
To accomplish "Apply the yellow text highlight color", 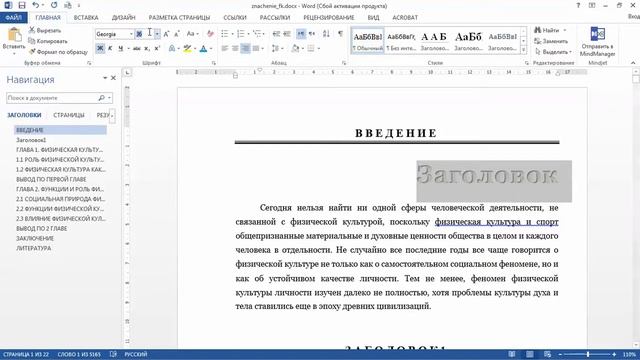I will [187, 49].
